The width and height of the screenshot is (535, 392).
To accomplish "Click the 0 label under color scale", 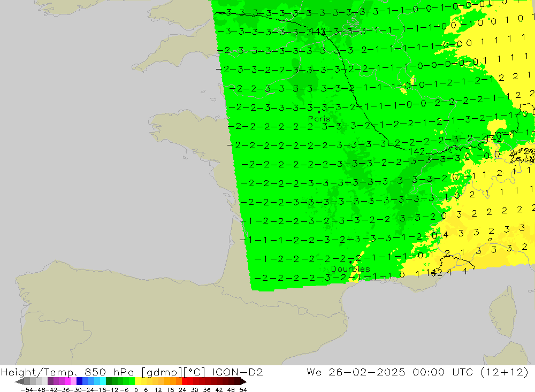I will [136, 390].
